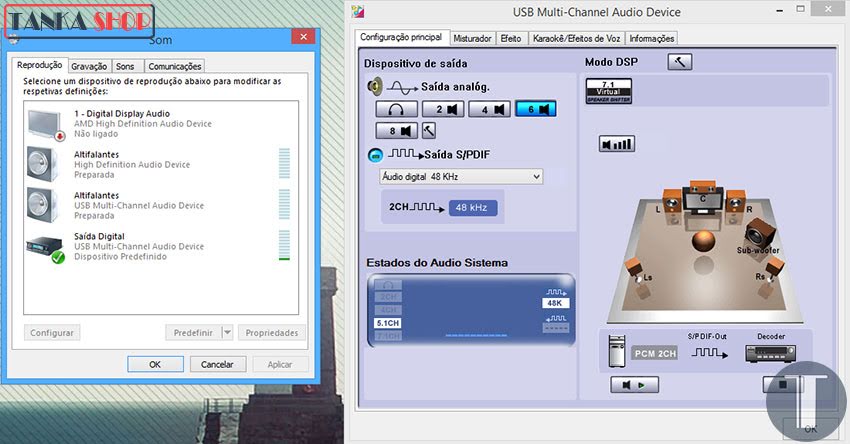Switch to Efeito tab
This screenshot has height=444, width=850.
[511, 38]
